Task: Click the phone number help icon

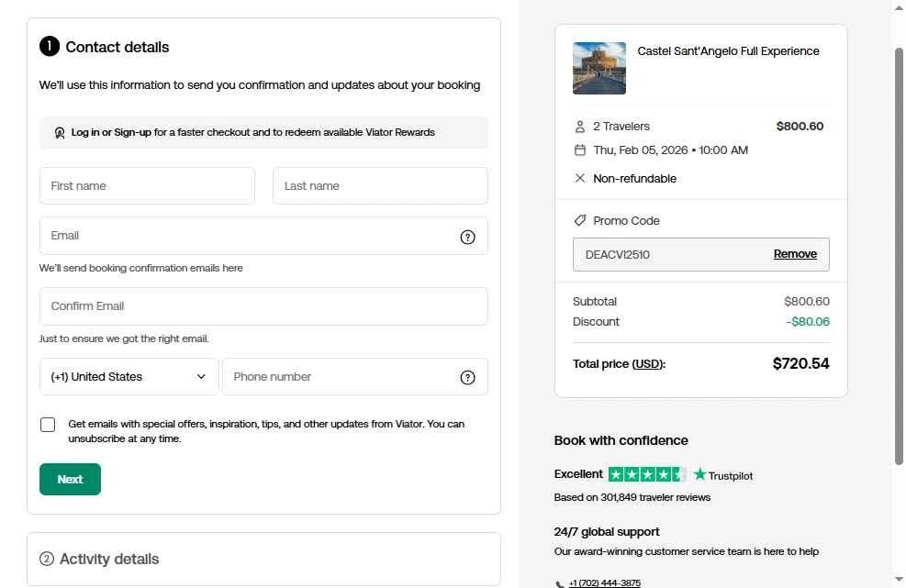Action: [x=467, y=377]
